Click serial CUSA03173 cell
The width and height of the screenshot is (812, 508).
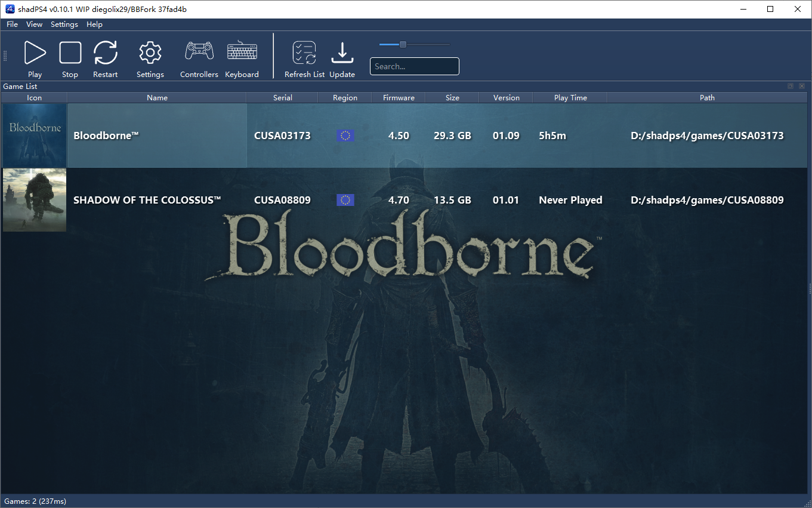283,136
